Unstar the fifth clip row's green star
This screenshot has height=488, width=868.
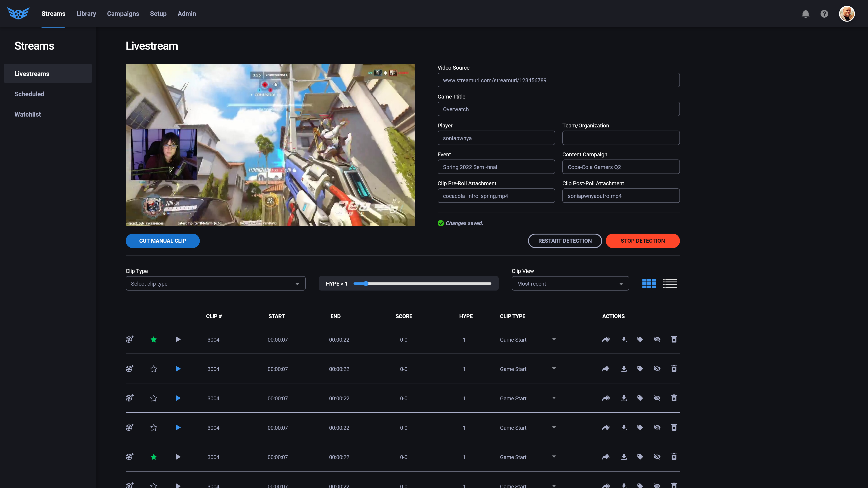154,457
